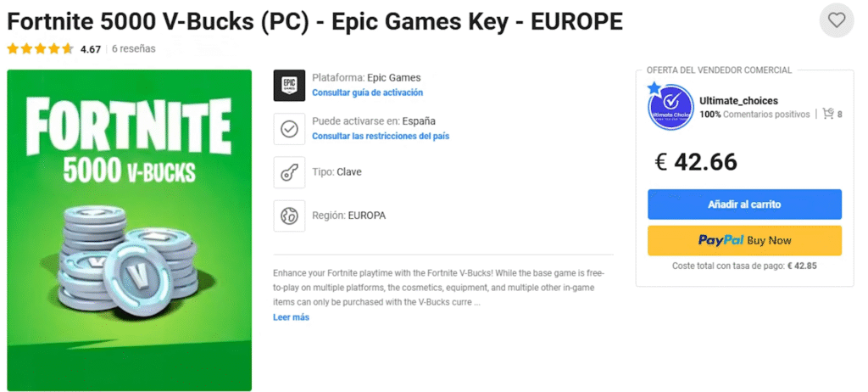Click the key type icon
The height and width of the screenshot is (392, 868).
(x=289, y=172)
